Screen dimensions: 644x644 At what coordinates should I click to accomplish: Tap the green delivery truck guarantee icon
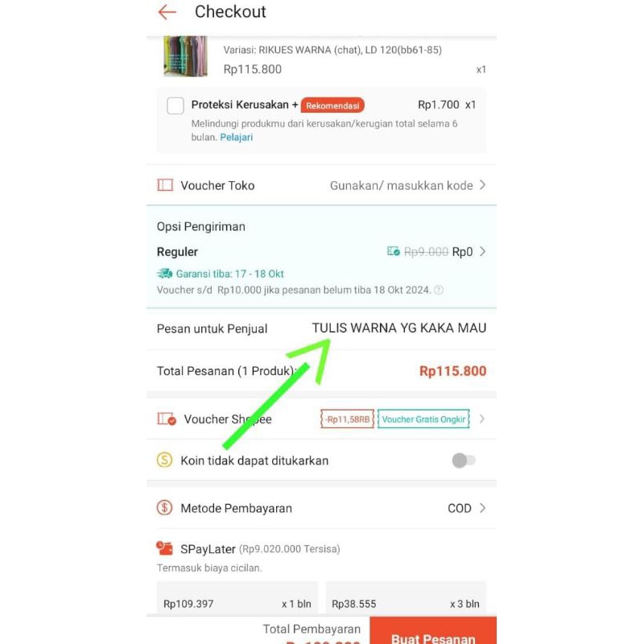coord(165,273)
